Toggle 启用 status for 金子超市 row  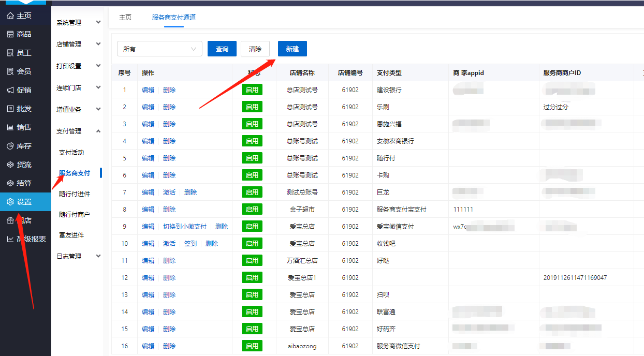(x=252, y=210)
